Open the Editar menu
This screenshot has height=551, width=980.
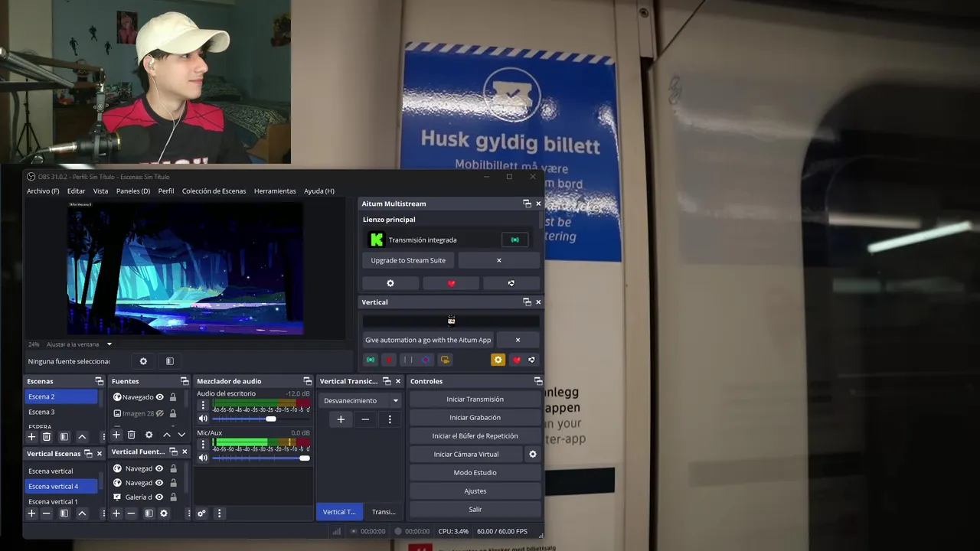(76, 191)
